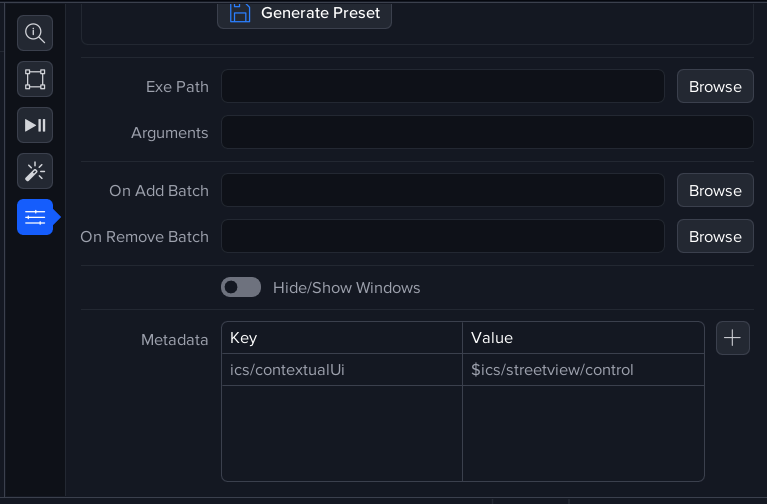This screenshot has width=767, height=504.
Task: Click the Exe Path input field
Action: pos(442,87)
